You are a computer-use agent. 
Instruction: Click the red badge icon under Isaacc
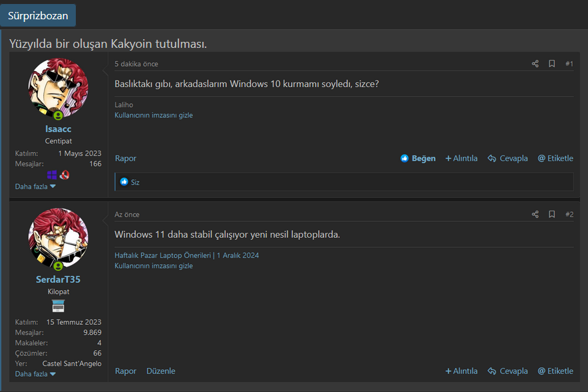click(x=65, y=175)
